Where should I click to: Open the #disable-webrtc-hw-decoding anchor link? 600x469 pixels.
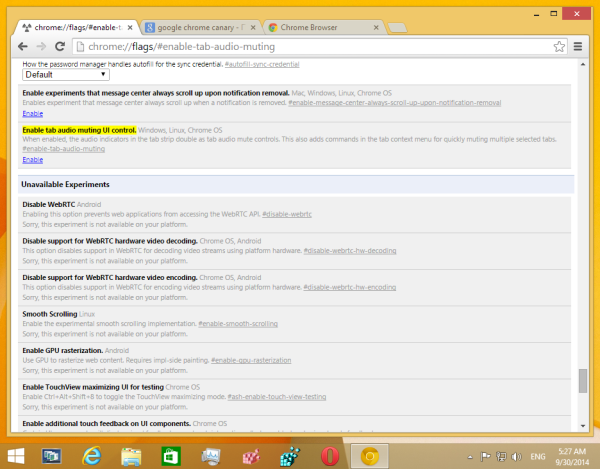[x=350, y=251]
